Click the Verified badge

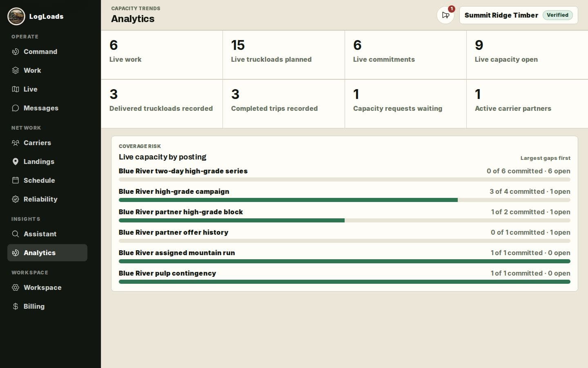557,15
